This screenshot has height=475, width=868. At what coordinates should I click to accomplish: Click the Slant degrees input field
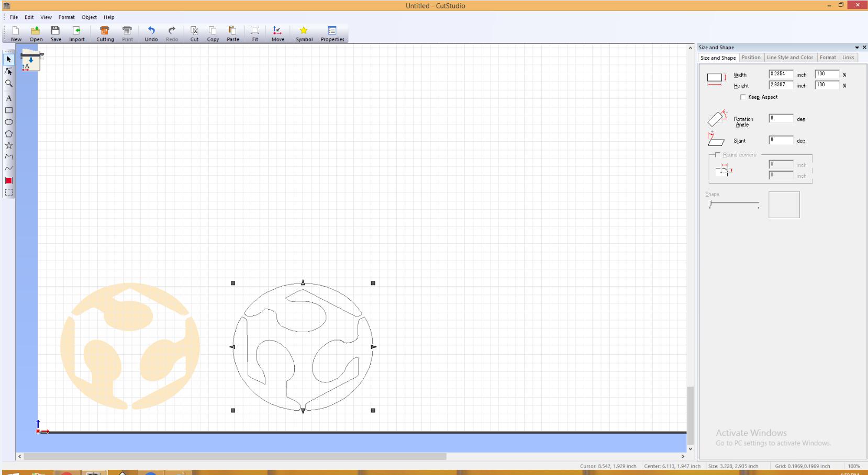pyautogui.click(x=781, y=140)
